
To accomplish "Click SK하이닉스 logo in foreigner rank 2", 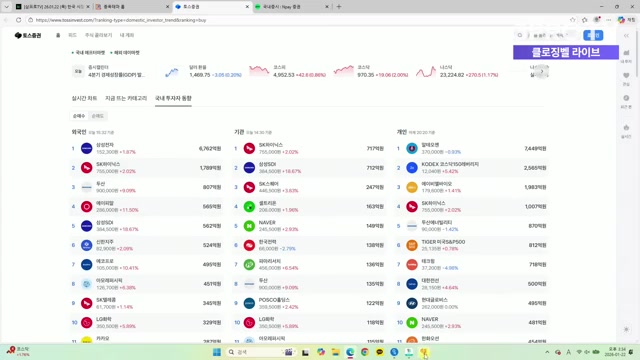I will pos(87,168).
